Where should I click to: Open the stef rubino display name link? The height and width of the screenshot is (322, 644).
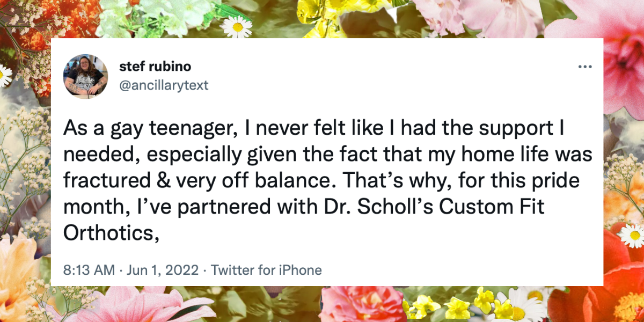(x=155, y=68)
